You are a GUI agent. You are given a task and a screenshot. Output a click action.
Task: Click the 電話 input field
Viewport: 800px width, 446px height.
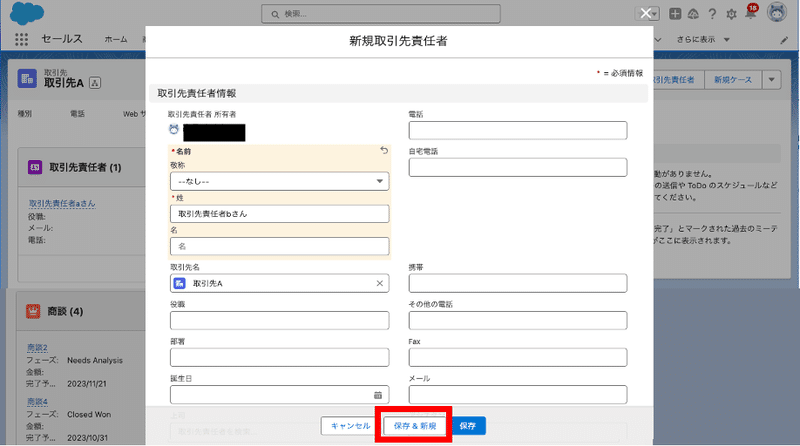[518, 130]
